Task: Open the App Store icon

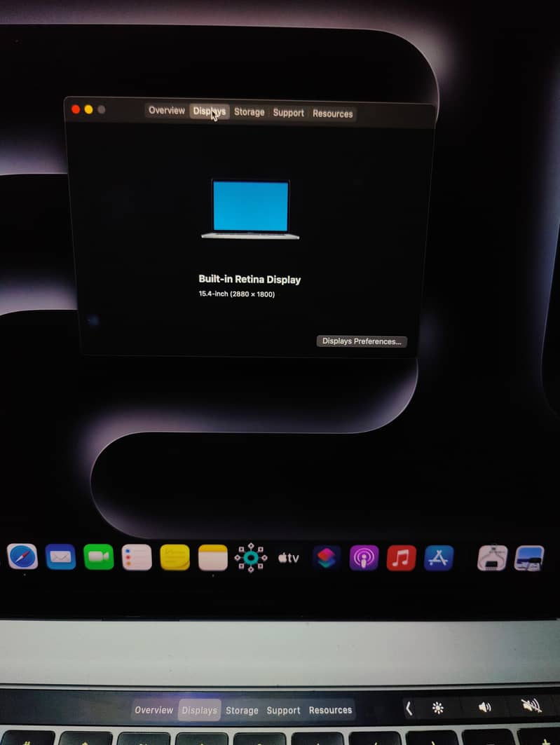Action: tap(439, 558)
